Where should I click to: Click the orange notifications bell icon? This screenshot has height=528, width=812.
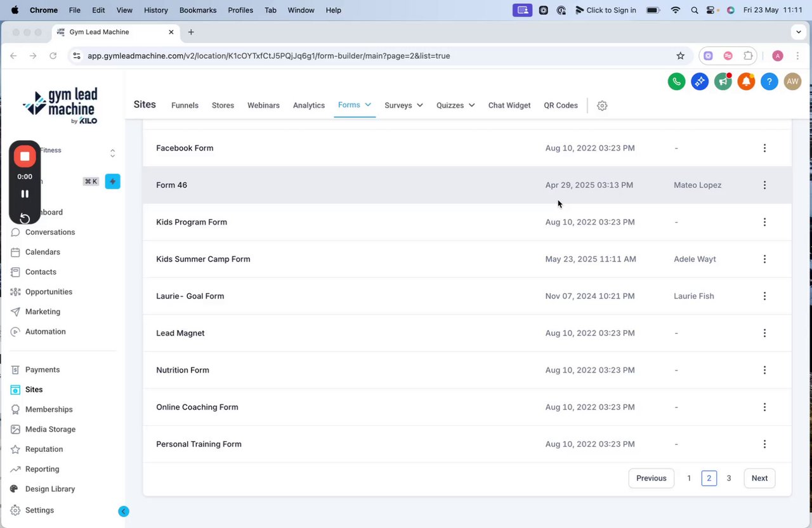tap(746, 81)
